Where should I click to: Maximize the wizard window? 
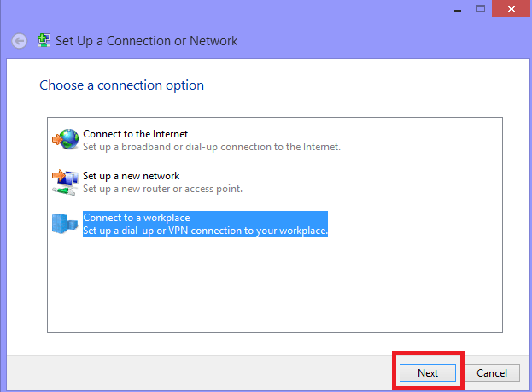(481, 9)
